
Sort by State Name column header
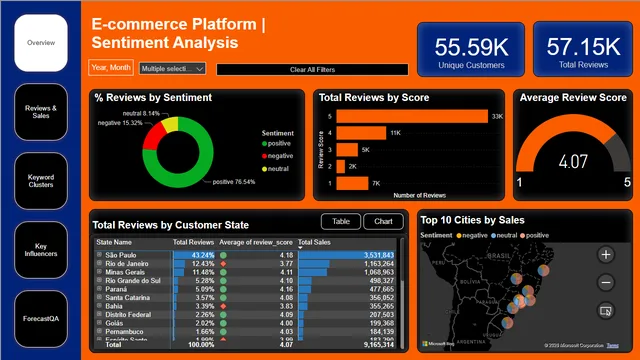(x=114, y=242)
